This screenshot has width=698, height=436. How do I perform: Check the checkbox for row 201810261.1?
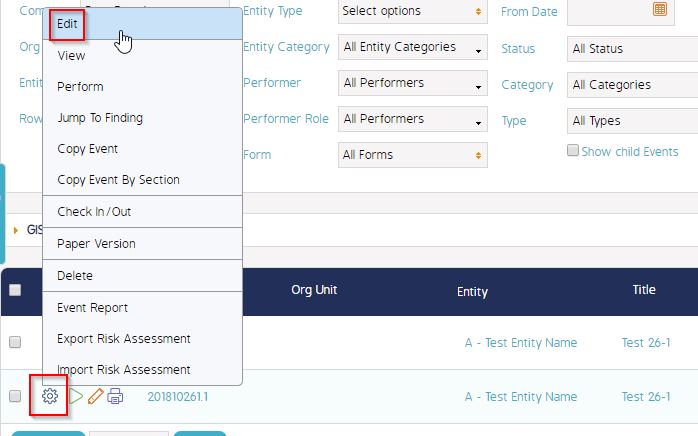(x=15, y=396)
